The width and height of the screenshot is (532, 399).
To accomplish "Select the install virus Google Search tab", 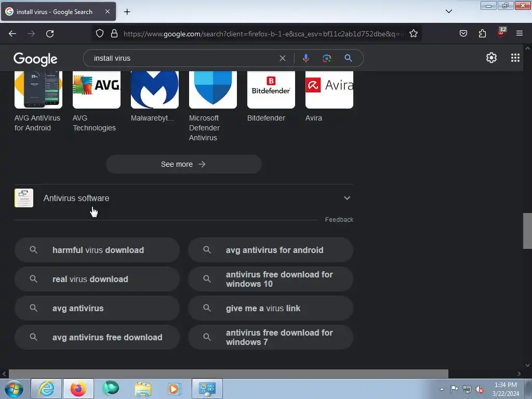I will [x=58, y=11].
